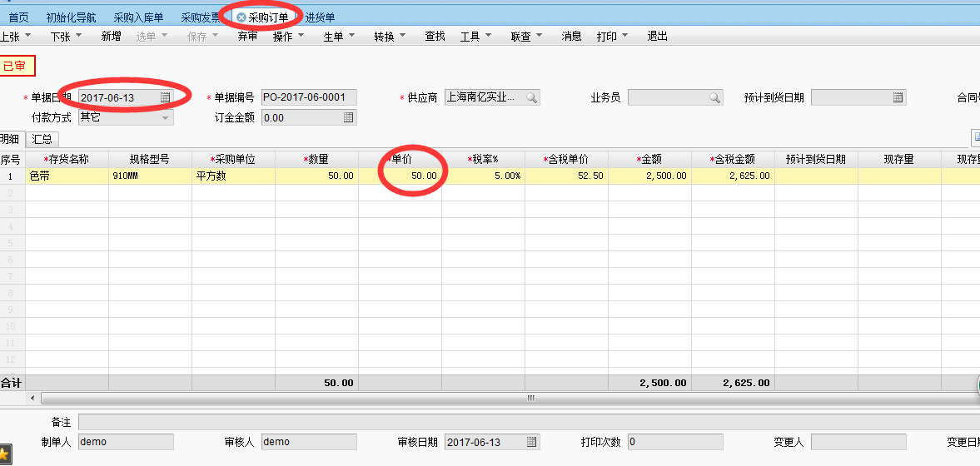Open the 操作 toolbar dropdown menu
Screen dimensions: 980x466
288,37
